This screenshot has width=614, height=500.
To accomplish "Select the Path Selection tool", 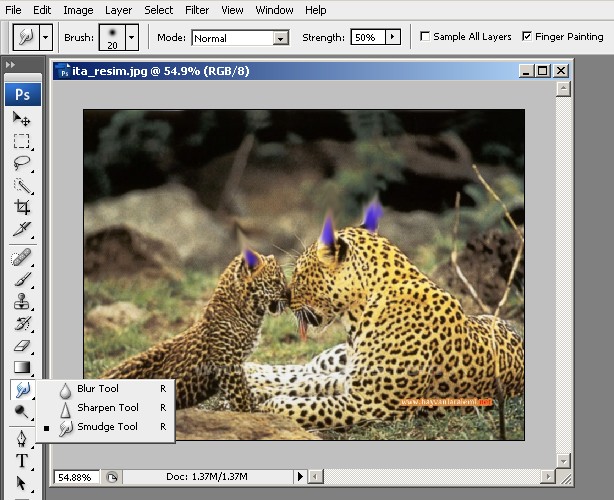I will click(22, 483).
